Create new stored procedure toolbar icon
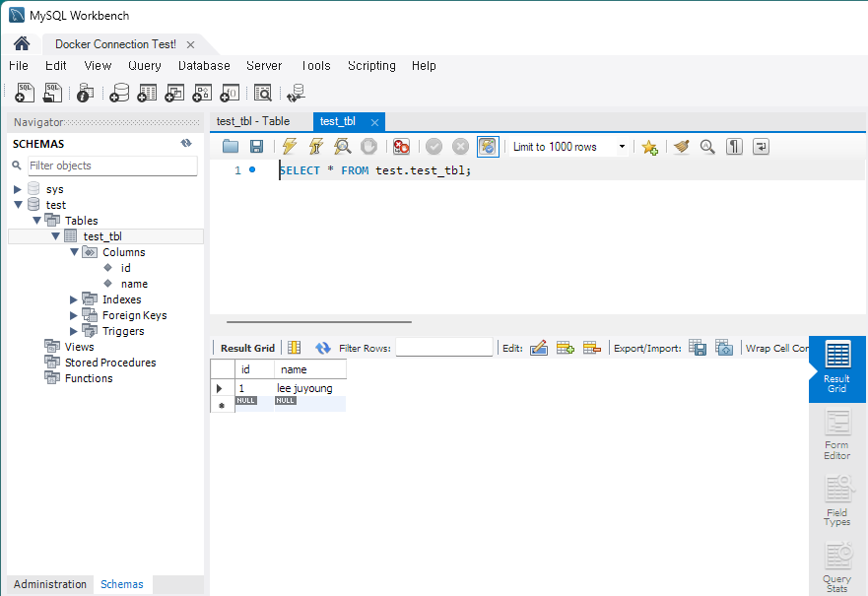The image size is (868, 596). tap(202, 93)
